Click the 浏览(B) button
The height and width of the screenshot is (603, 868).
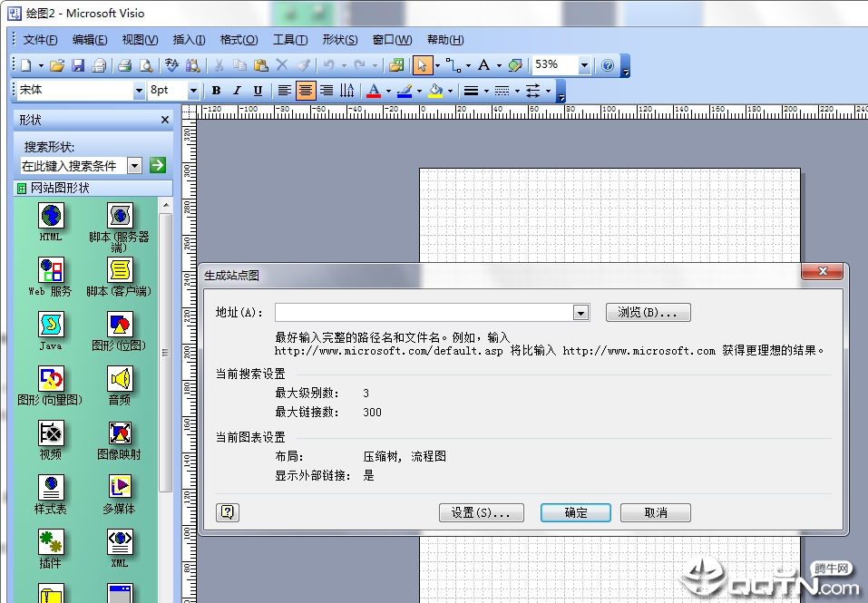[646, 312]
